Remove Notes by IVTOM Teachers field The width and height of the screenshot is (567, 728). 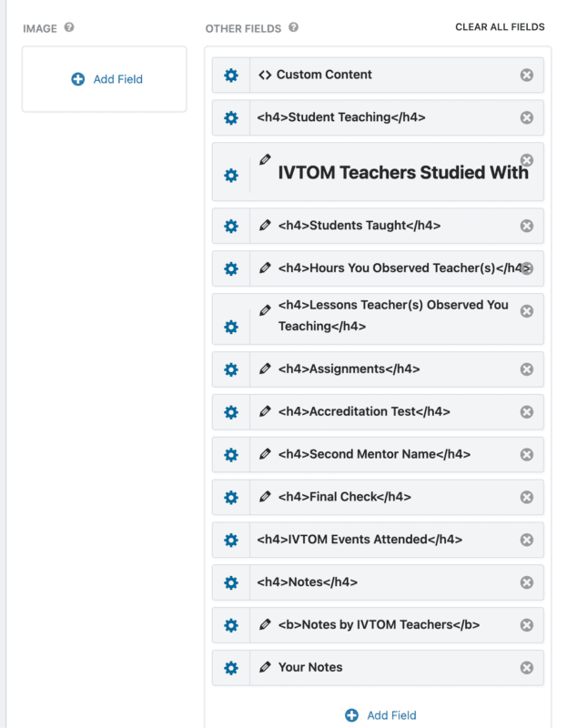point(526,625)
